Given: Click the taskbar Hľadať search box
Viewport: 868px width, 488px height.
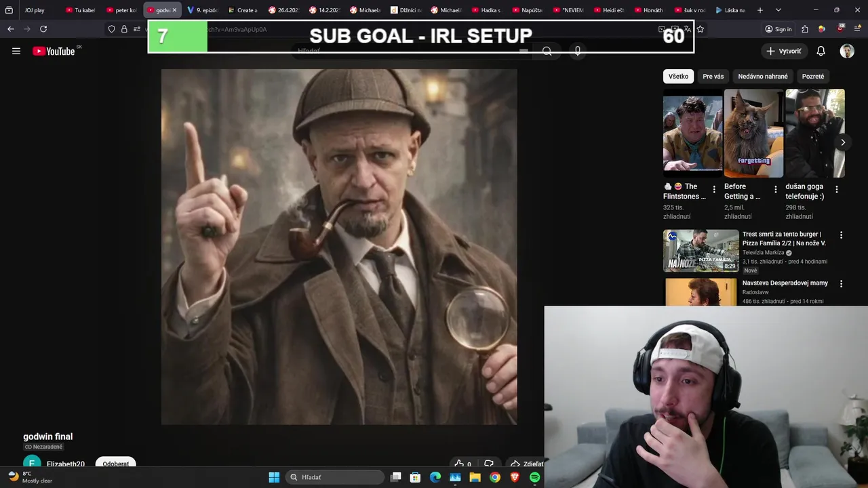Looking at the screenshot, I should [x=334, y=477].
